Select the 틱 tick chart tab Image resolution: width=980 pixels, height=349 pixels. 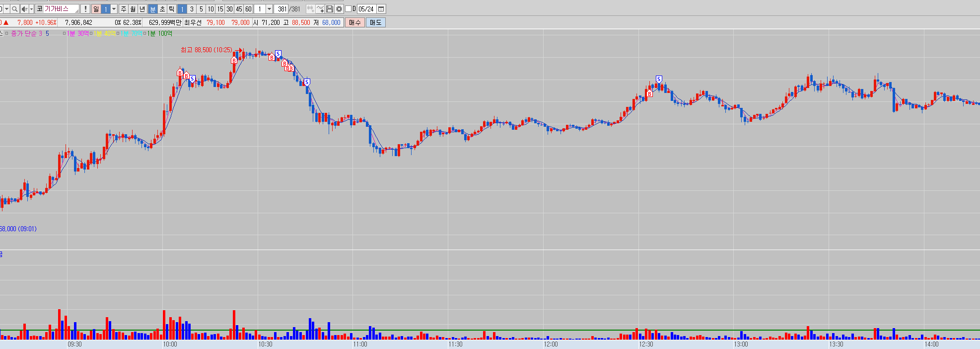[x=171, y=9]
